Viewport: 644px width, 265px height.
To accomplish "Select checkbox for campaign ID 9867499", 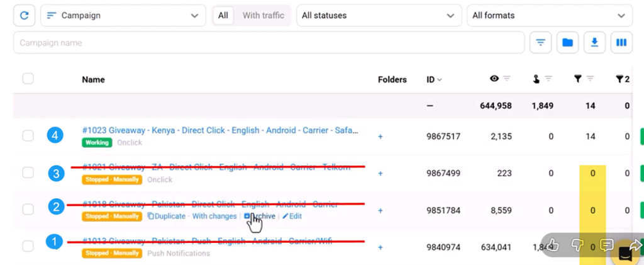I will [x=28, y=172].
